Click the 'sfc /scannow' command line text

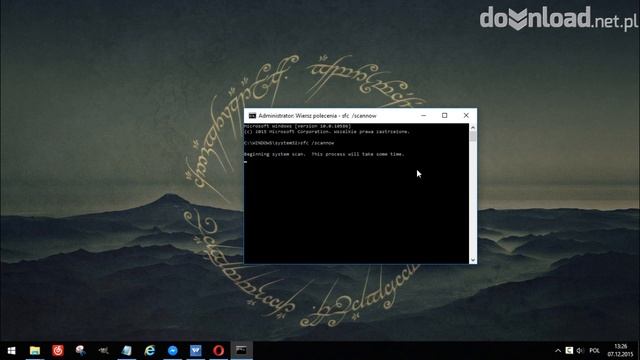(x=317, y=143)
